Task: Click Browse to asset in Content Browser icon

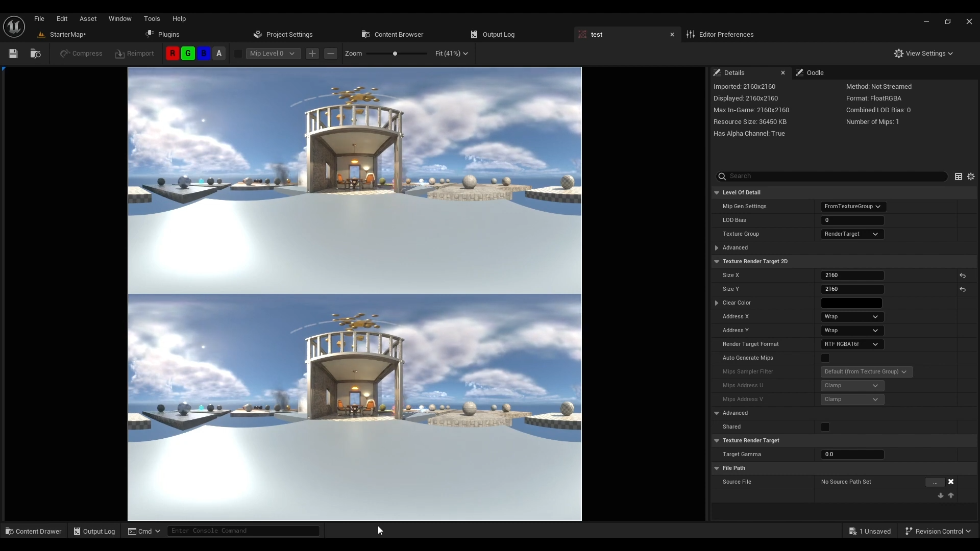Action: pos(35,54)
